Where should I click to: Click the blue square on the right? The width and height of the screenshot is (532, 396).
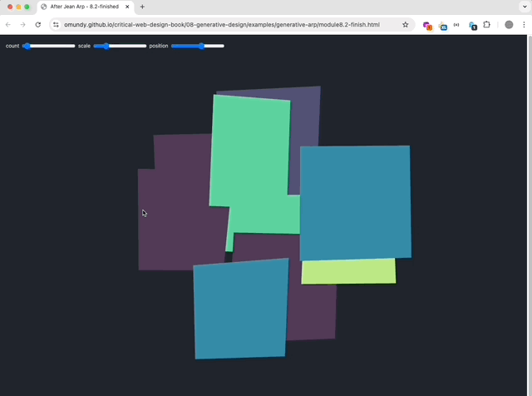[355, 202]
